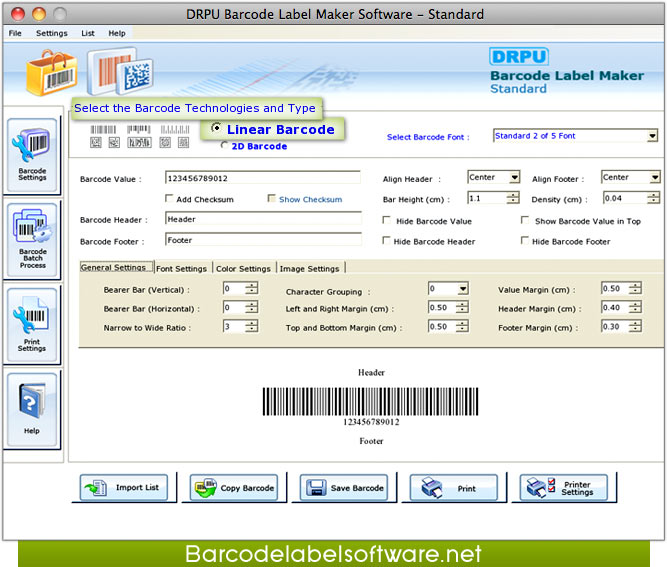
Task: Adjust Bearer Bar (Vertical) stepper
Action: click(x=251, y=288)
